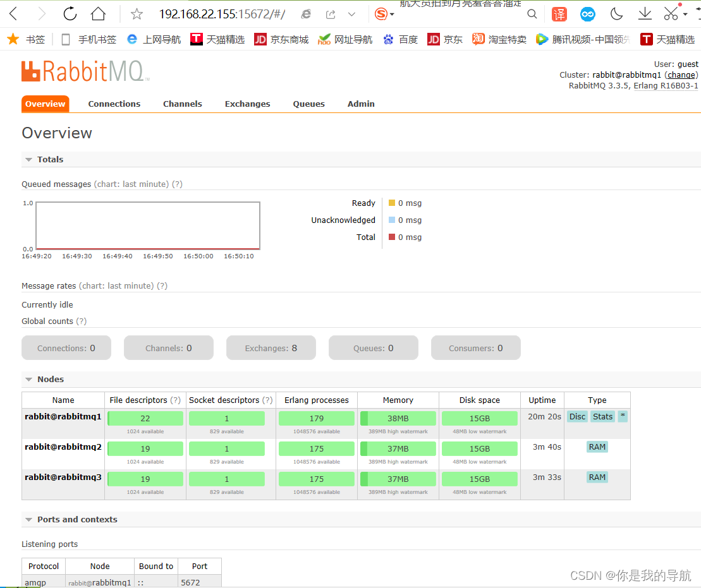Viewport: 701px width, 588px height.
Task: Collapse the Ports and contexts section
Action: coord(28,519)
